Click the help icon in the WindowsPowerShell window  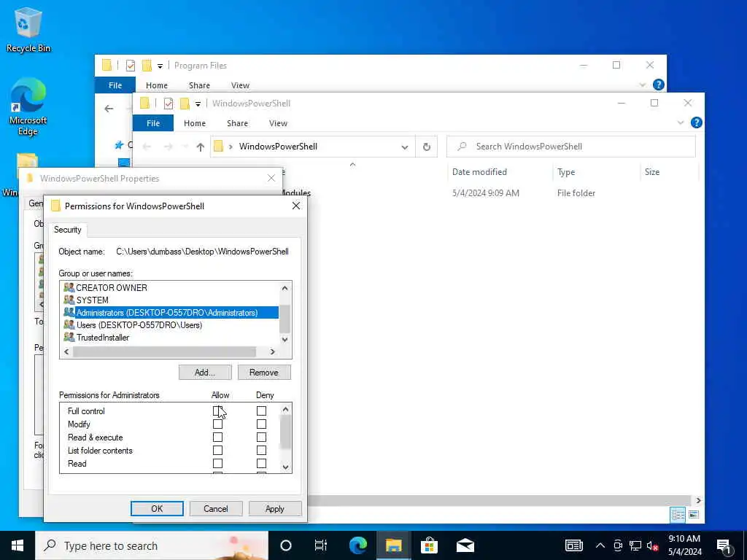tap(697, 122)
